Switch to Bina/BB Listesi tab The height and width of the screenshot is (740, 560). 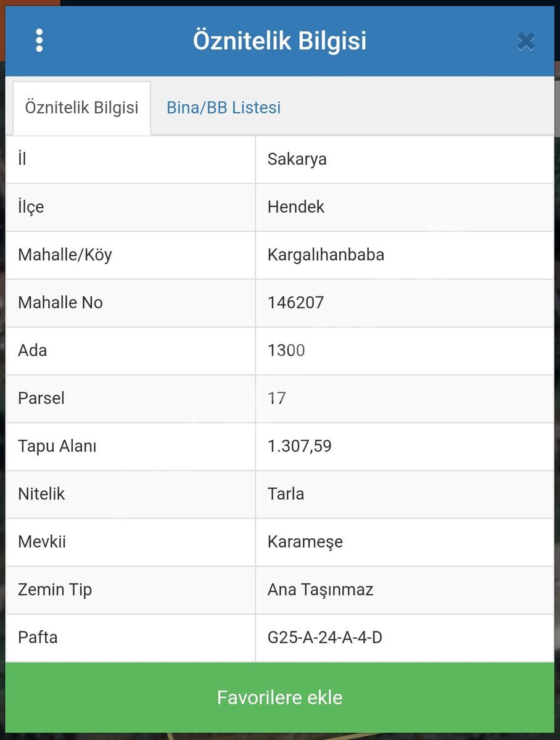coord(223,107)
